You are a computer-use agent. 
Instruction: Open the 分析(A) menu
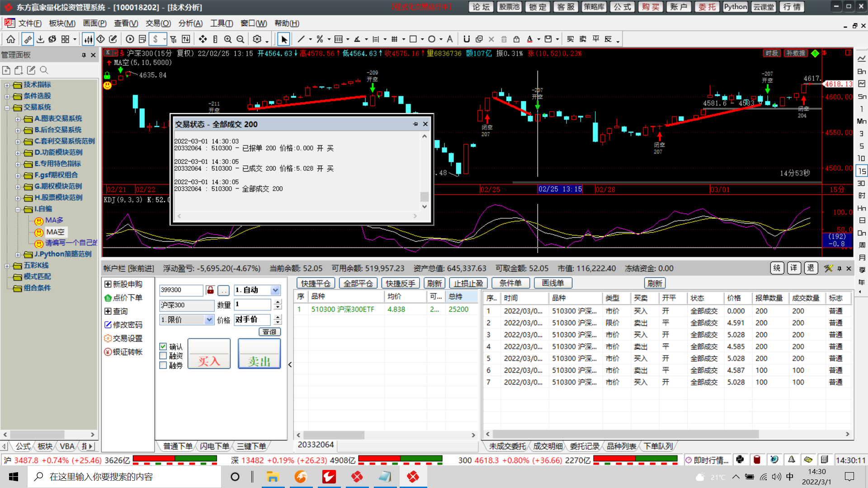(190, 23)
